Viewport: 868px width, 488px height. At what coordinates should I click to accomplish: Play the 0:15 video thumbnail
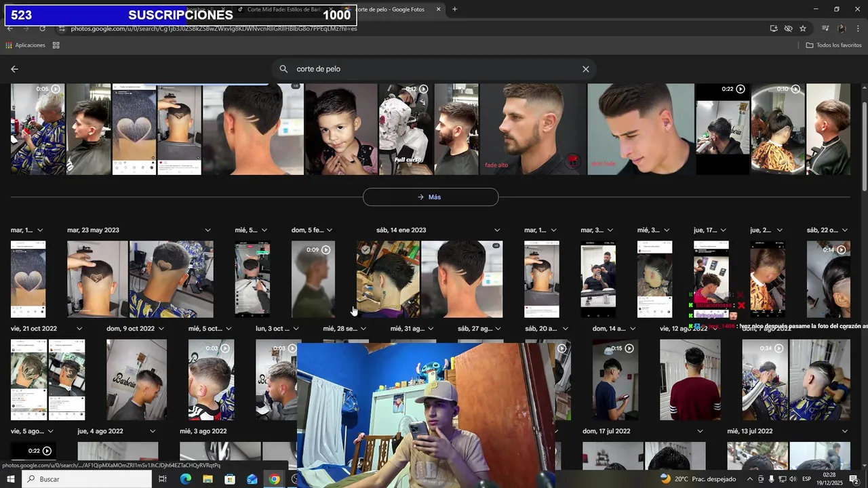tap(616, 380)
